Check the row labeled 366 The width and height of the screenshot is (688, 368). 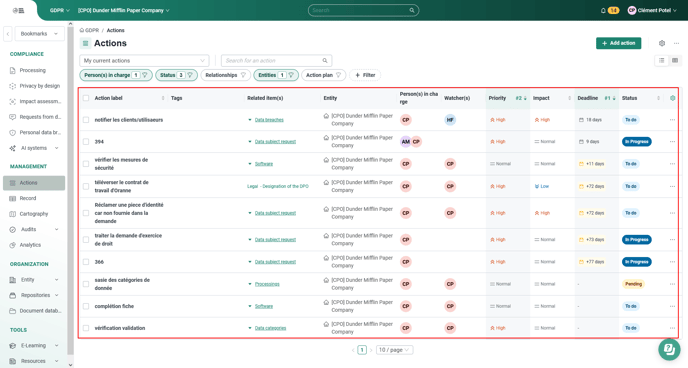[x=86, y=262]
